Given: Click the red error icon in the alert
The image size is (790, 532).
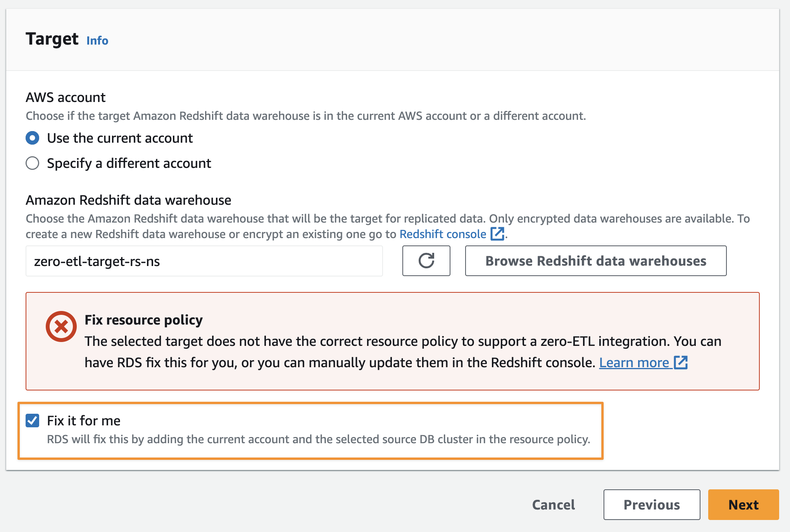Looking at the screenshot, I should point(61,326).
